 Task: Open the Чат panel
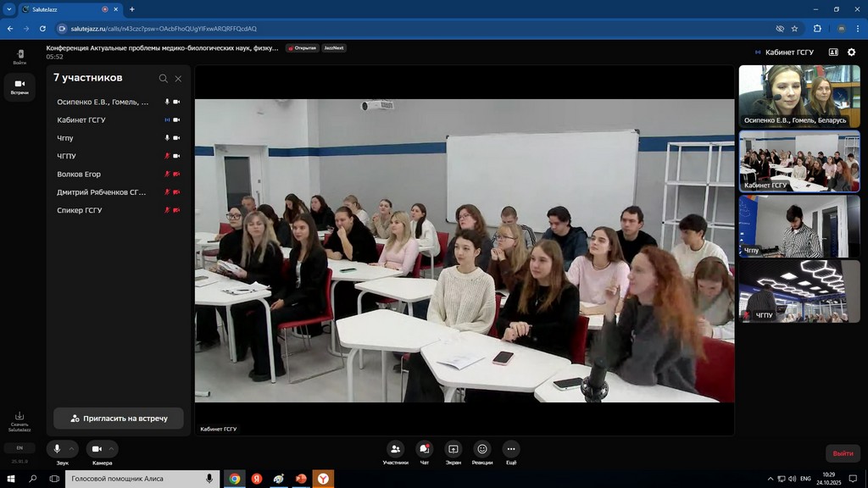[x=425, y=449]
